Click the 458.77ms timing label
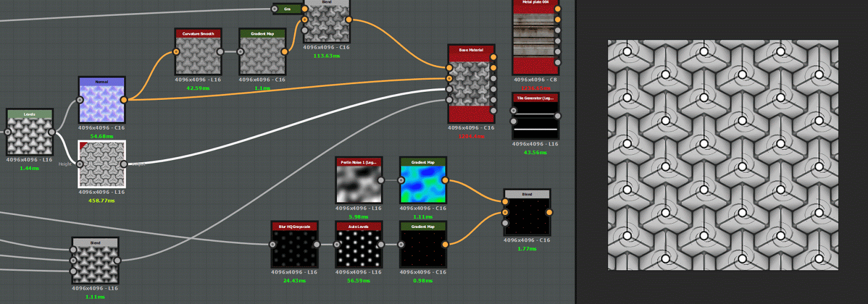 pyautogui.click(x=101, y=201)
